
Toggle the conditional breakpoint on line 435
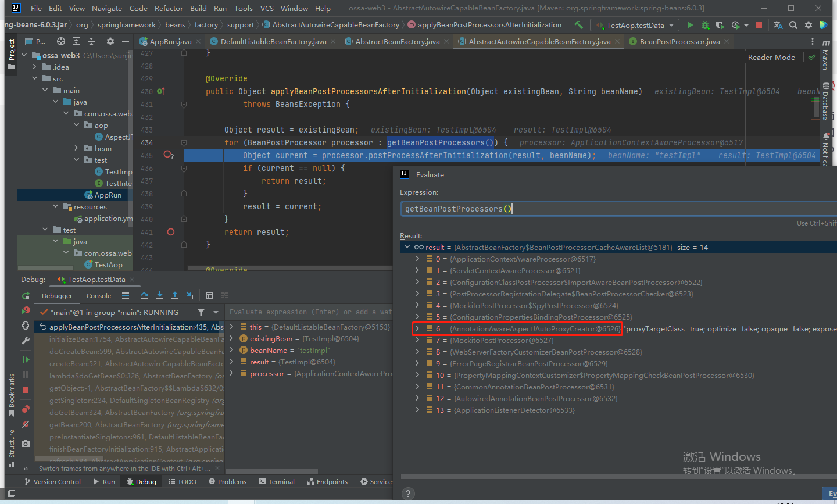169,155
